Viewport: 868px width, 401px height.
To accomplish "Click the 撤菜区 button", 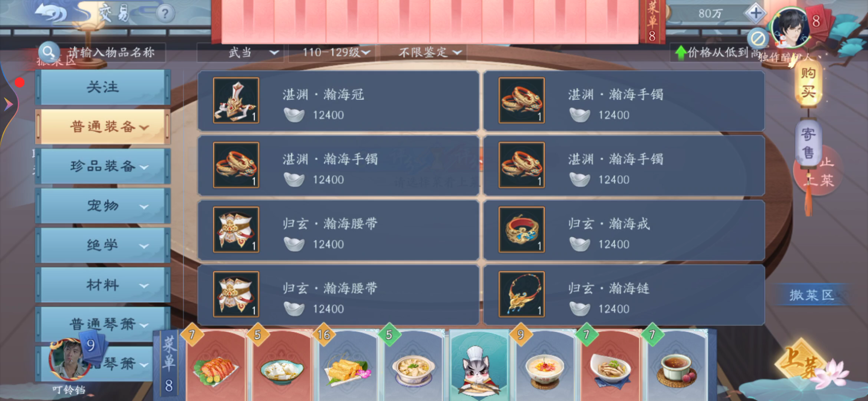I will (812, 295).
